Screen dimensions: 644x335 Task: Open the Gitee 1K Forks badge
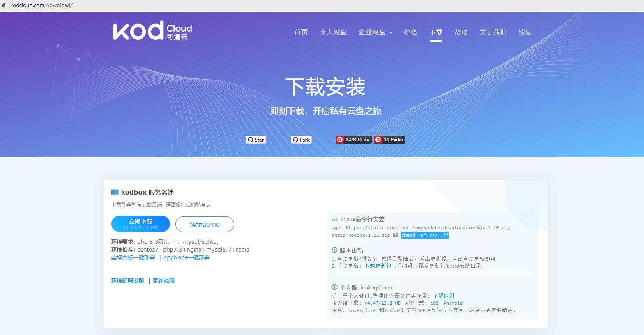click(x=389, y=140)
